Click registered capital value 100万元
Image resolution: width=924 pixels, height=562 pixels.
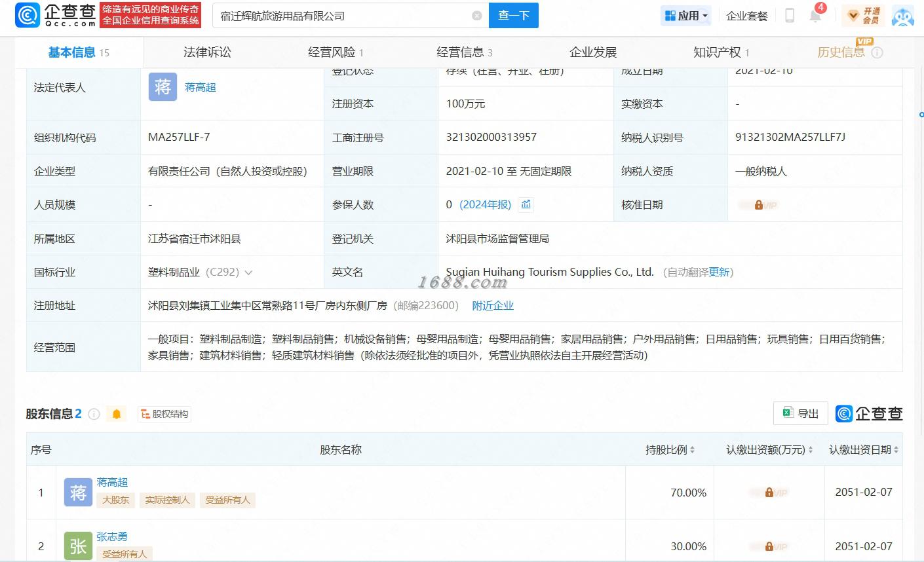(x=465, y=103)
